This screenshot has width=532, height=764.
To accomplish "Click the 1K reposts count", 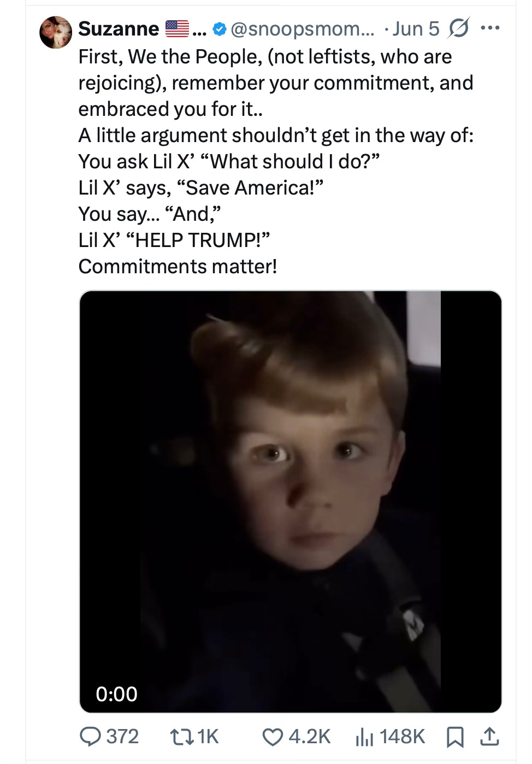I will click(x=208, y=737).
